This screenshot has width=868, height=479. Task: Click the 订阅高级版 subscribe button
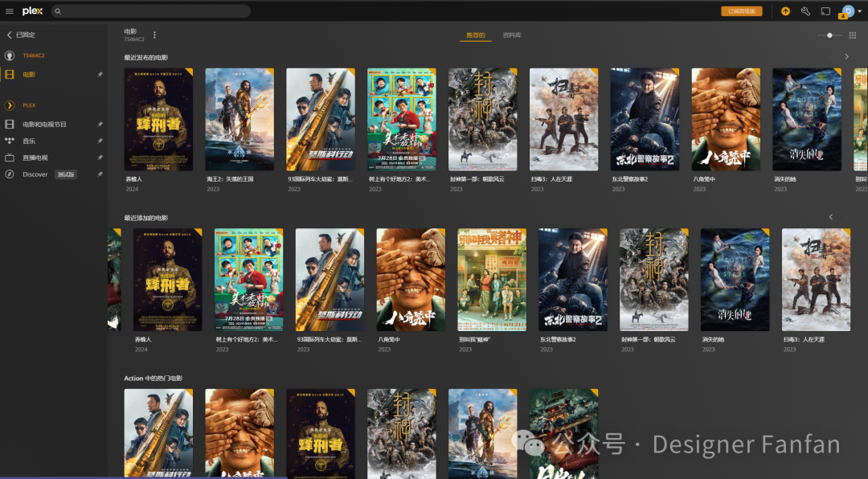point(741,11)
